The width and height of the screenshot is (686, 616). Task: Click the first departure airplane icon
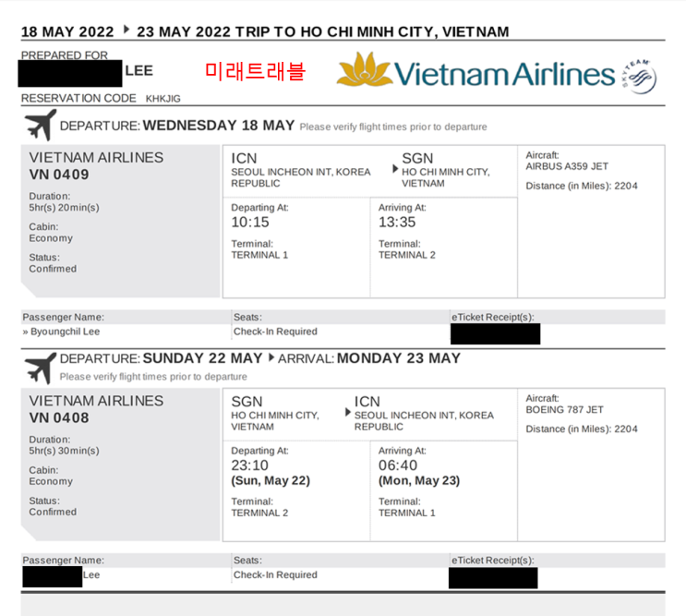tap(40, 126)
